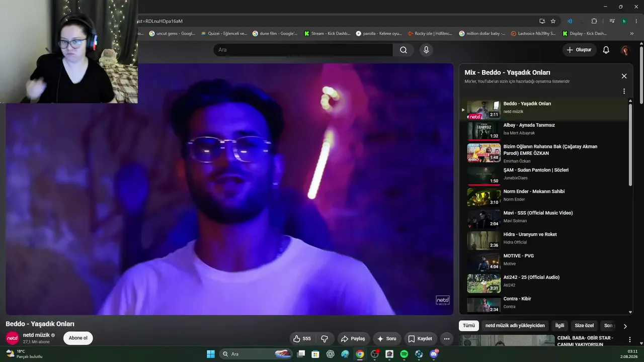644x362 pixels.
Task: Open the media controls icon in Chrome
Action: click(612, 21)
